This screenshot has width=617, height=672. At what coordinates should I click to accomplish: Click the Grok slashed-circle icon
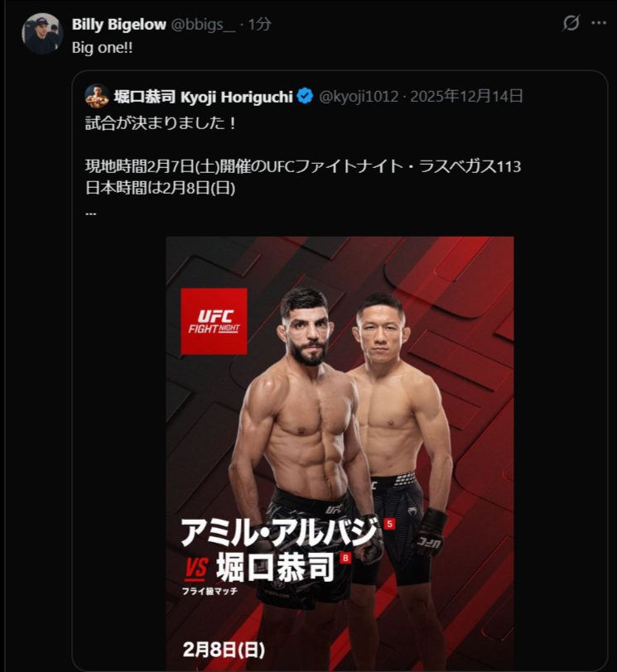coord(571,23)
